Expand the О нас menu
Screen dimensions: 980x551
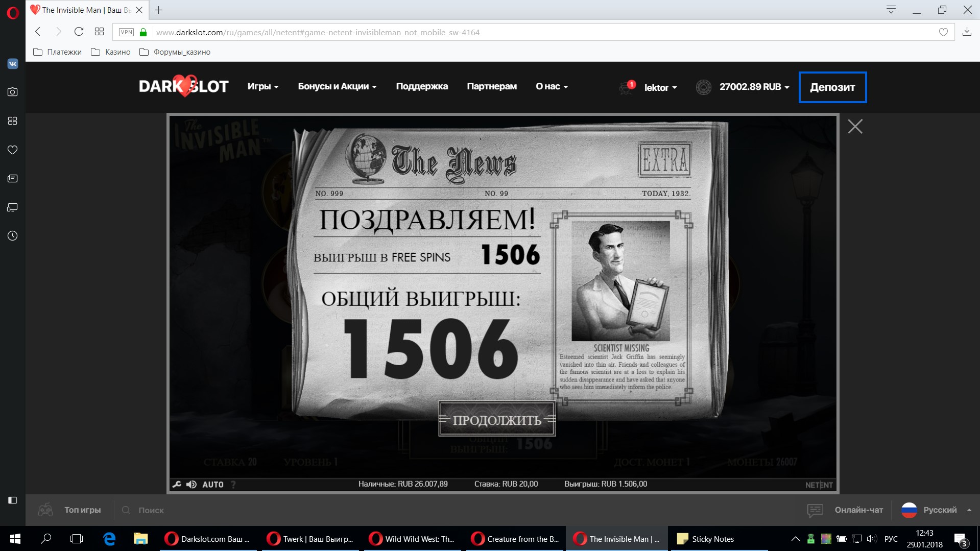[552, 86]
